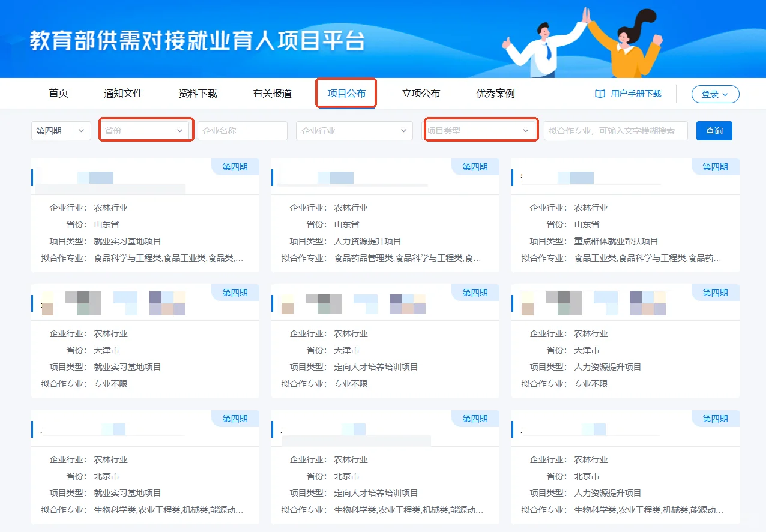View the 优秀案例 section
766x532 pixels.
pyautogui.click(x=494, y=94)
